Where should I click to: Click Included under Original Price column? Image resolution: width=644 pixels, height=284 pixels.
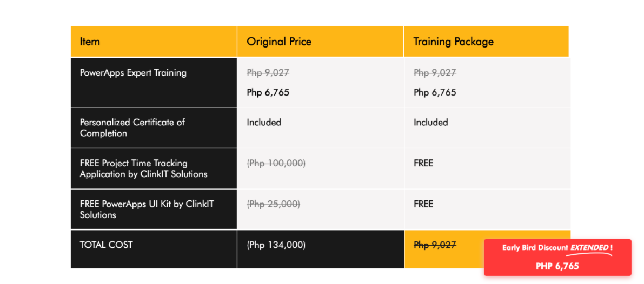[x=264, y=122]
